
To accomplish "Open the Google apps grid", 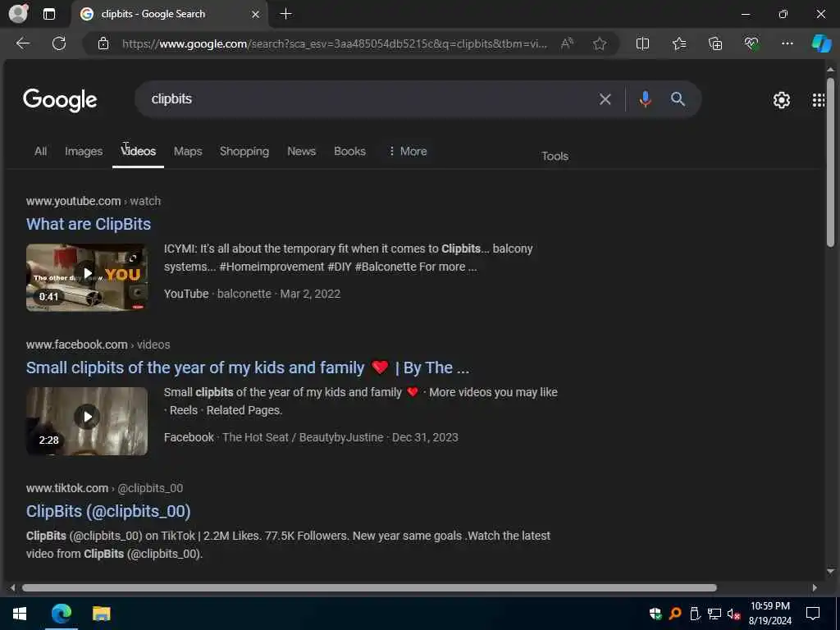I will tap(818, 99).
